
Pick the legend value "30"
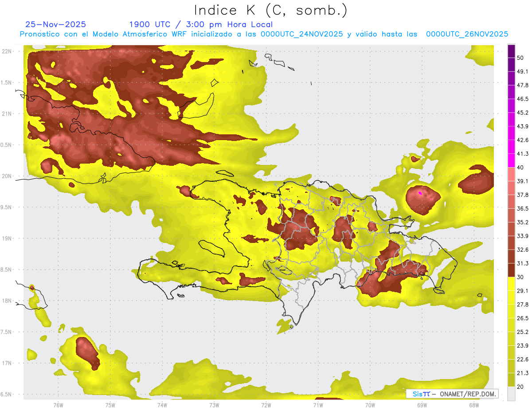click(x=520, y=277)
